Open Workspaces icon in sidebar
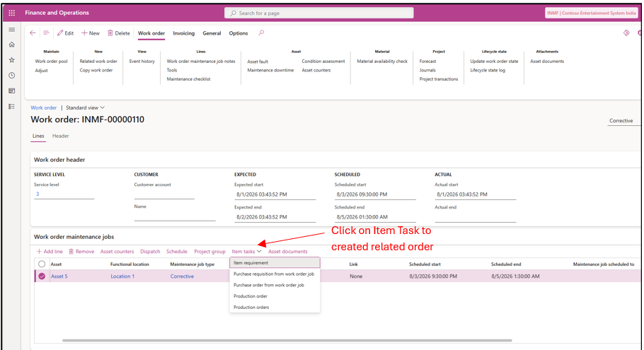Image resolution: width=644 pixels, height=350 pixels. (11, 91)
